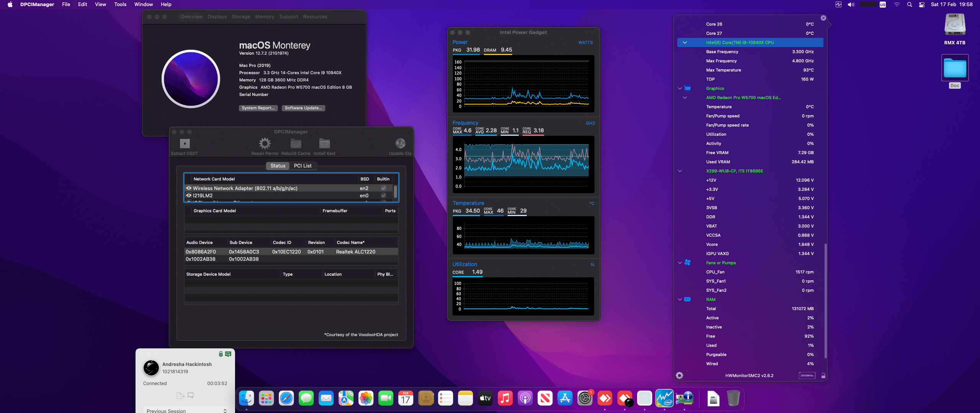Open the Apple menu
This screenshot has height=413, width=980.
[10, 5]
